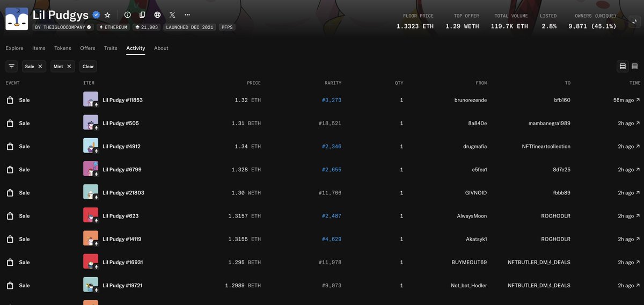Select the Activity tab
This screenshot has height=305, width=644.
click(136, 48)
